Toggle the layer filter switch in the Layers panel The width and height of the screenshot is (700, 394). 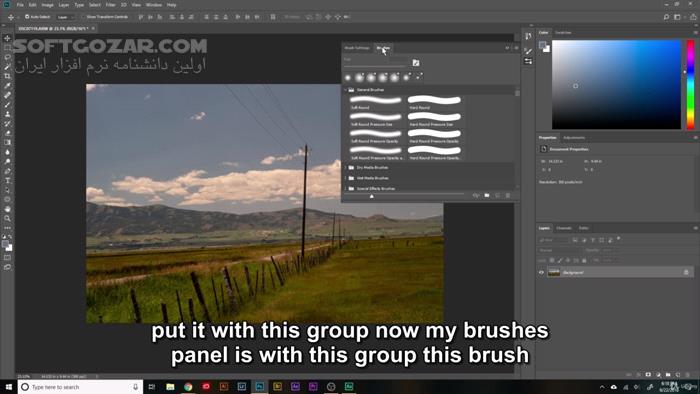619,239
